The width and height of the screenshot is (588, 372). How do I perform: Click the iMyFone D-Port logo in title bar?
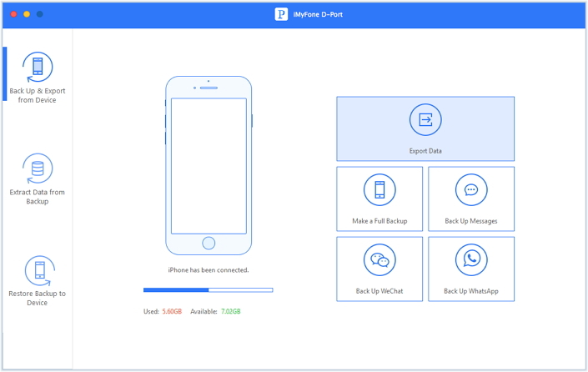tap(281, 14)
